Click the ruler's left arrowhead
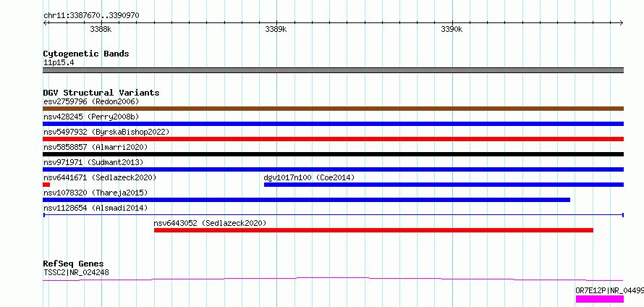644x307 pixels. pos(46,22)
